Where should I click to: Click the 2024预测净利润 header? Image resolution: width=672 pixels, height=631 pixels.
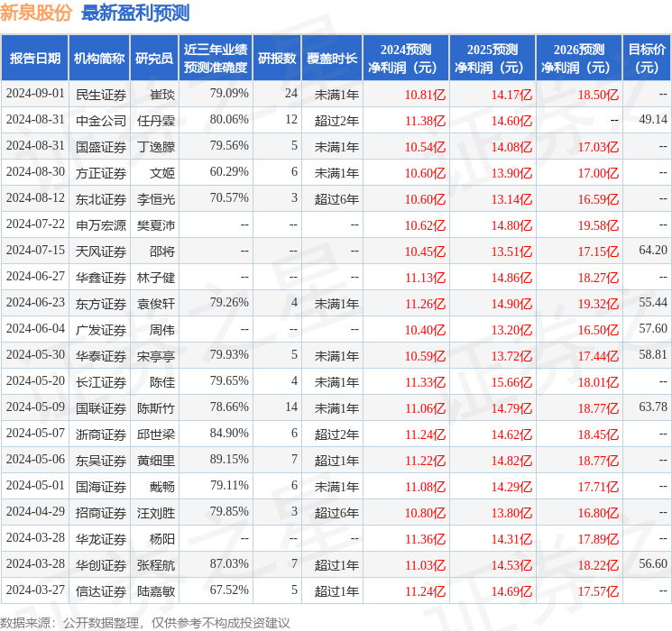pyautogui.click(x=405, y=59)
